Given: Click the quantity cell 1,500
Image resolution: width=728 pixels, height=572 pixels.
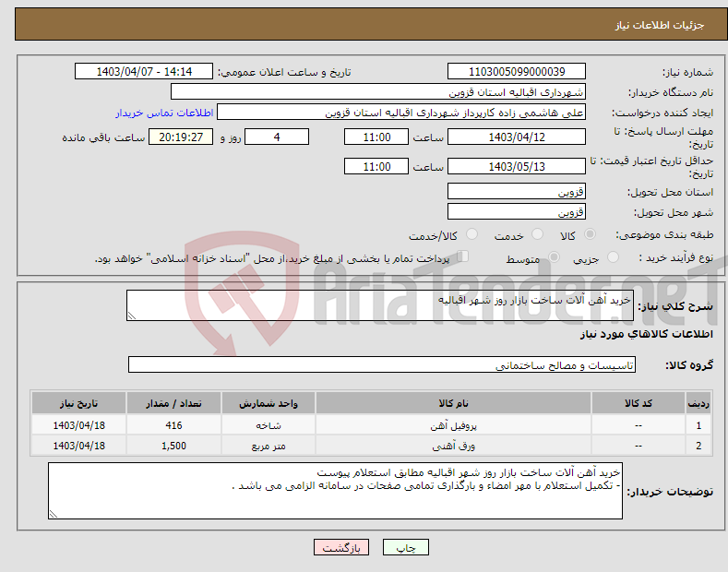Looking at the screenshot, I should tap(173, 446).
